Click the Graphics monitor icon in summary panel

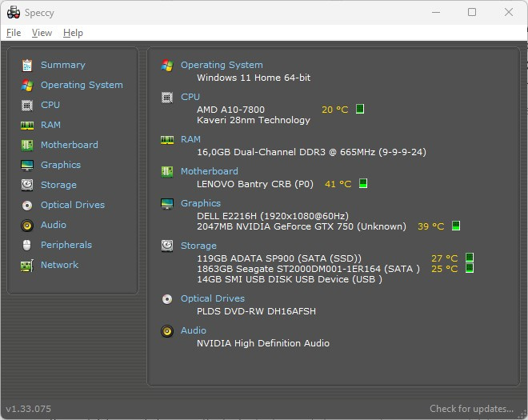click(167, 204)
